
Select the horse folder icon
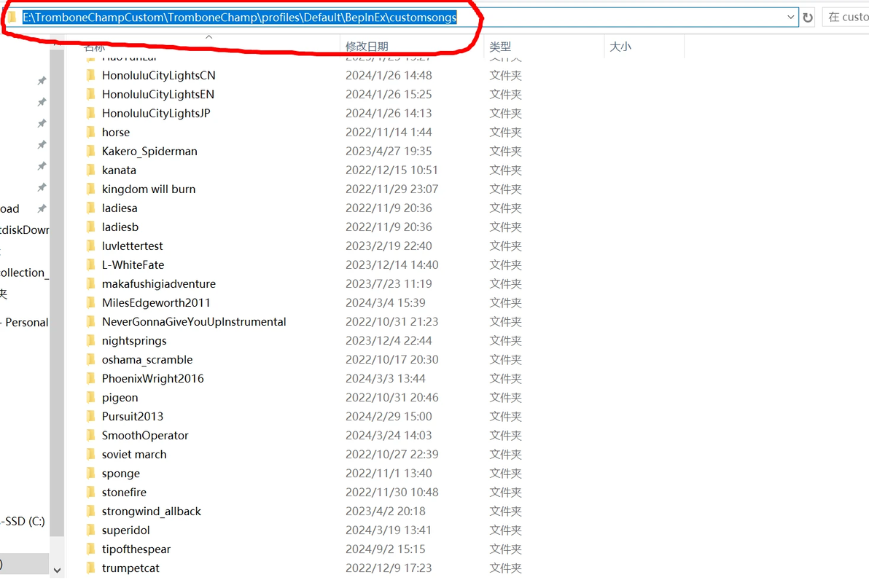tap(91, 133)
